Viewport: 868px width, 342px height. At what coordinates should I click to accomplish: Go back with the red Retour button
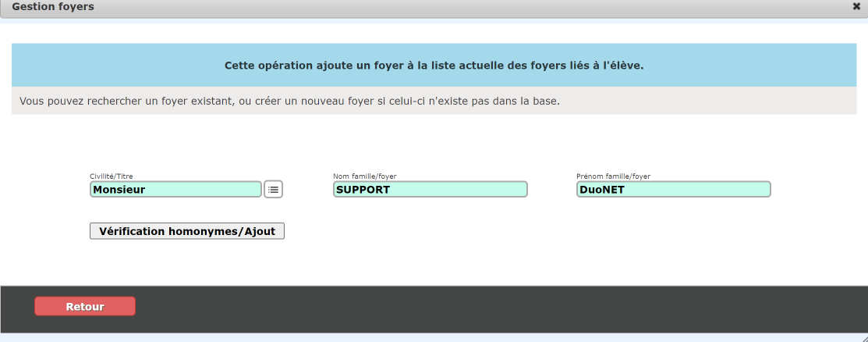(85, 307)
